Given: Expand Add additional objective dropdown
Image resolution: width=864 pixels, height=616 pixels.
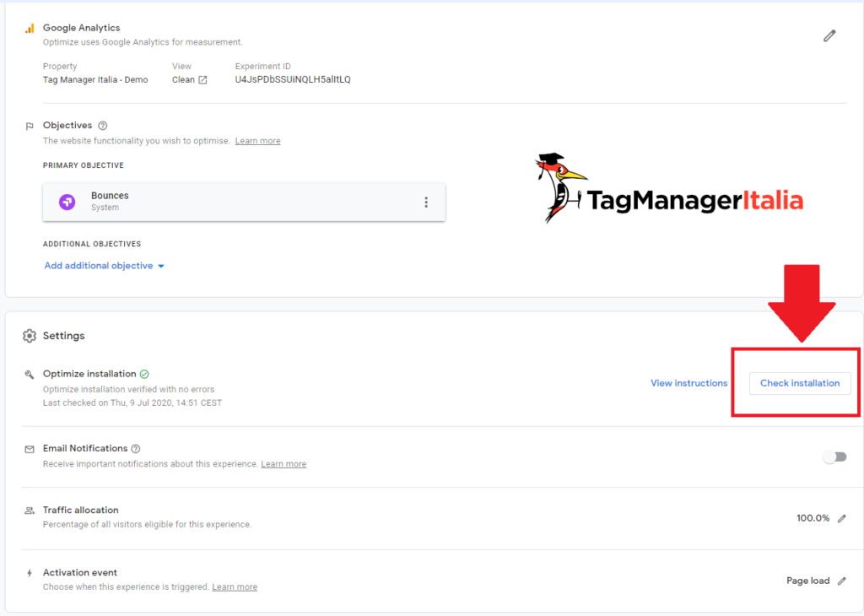Looking at the screenshot, I should click(104, 266).
